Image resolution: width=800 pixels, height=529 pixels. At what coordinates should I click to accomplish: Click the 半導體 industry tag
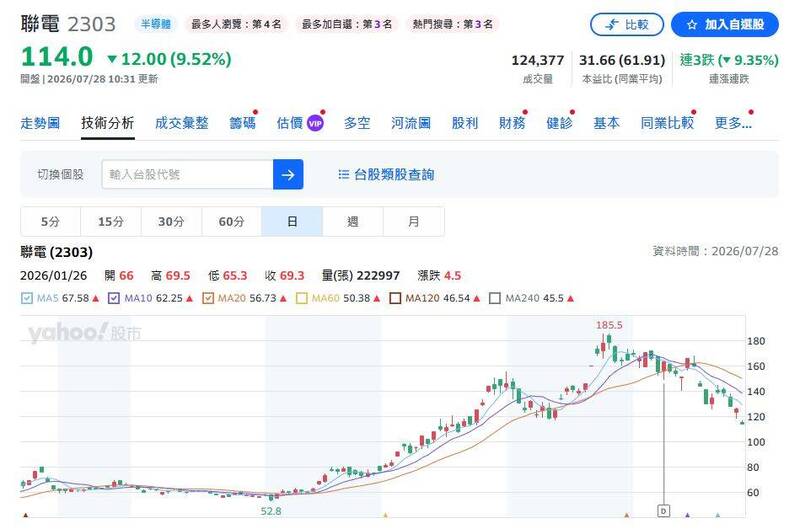pyautogui.click(x=156, y=24)
